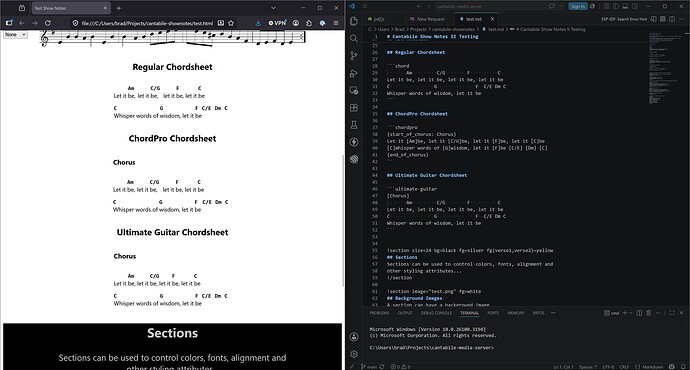Open a new Firefox tab with plus
Image resolution: width=690 pixels, height=370 pixels.
click(119, 8)
